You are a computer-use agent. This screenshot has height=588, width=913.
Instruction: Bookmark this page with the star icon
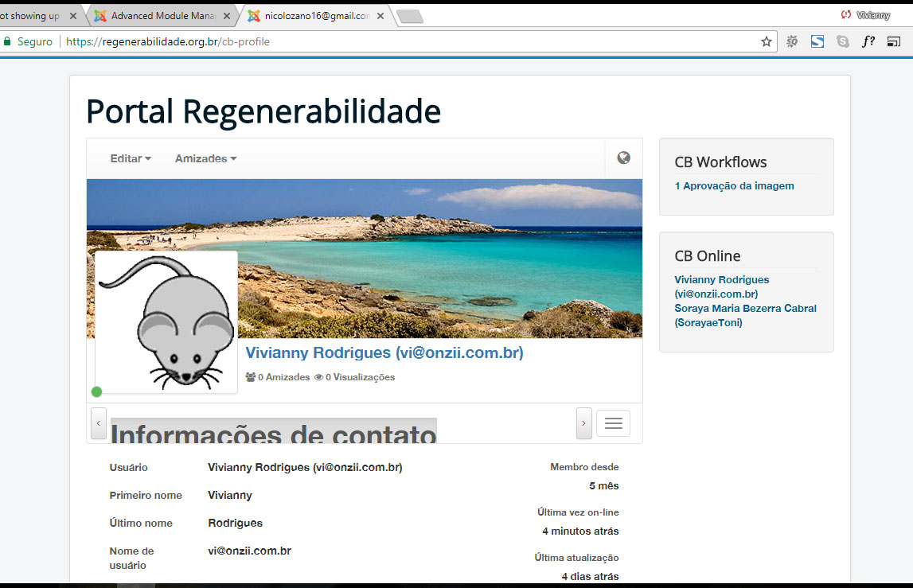point(767,41)
